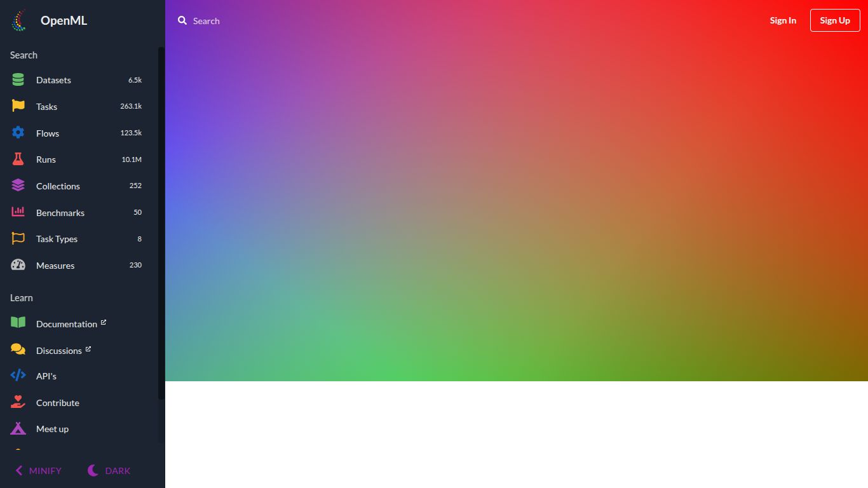This screenshot has height=488, width=868.
Task: Toggle DARK mode
Action: click(108, 470)
